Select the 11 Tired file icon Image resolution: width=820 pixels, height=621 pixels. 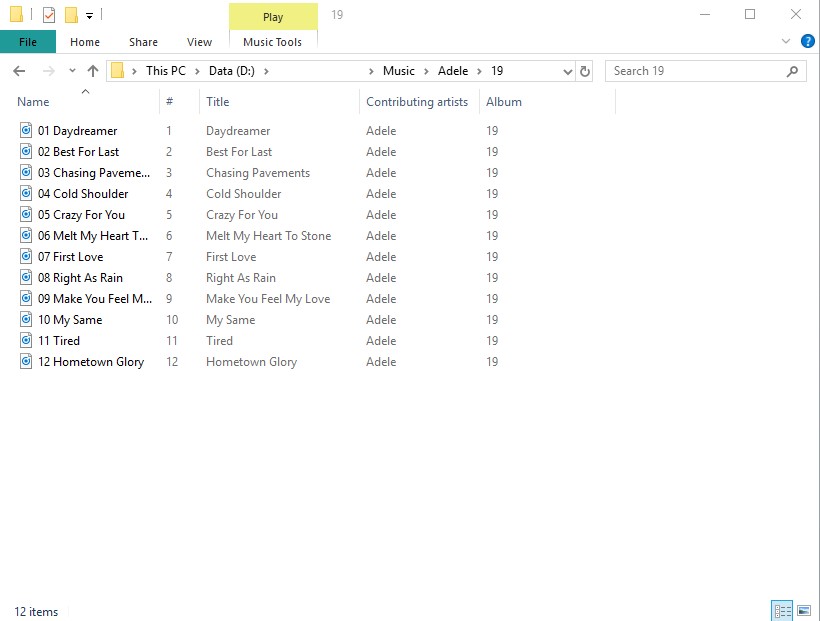pos(26,340)
